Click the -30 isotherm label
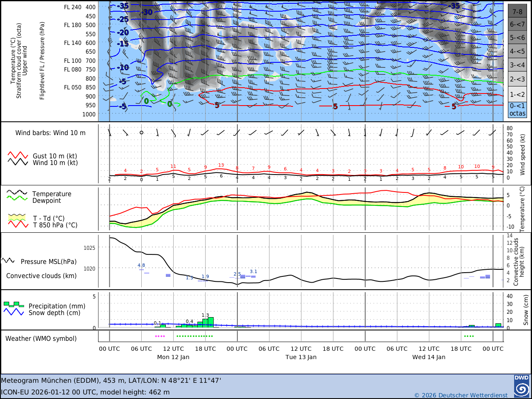This screenshot has width=532, height=399. (147, 12)
